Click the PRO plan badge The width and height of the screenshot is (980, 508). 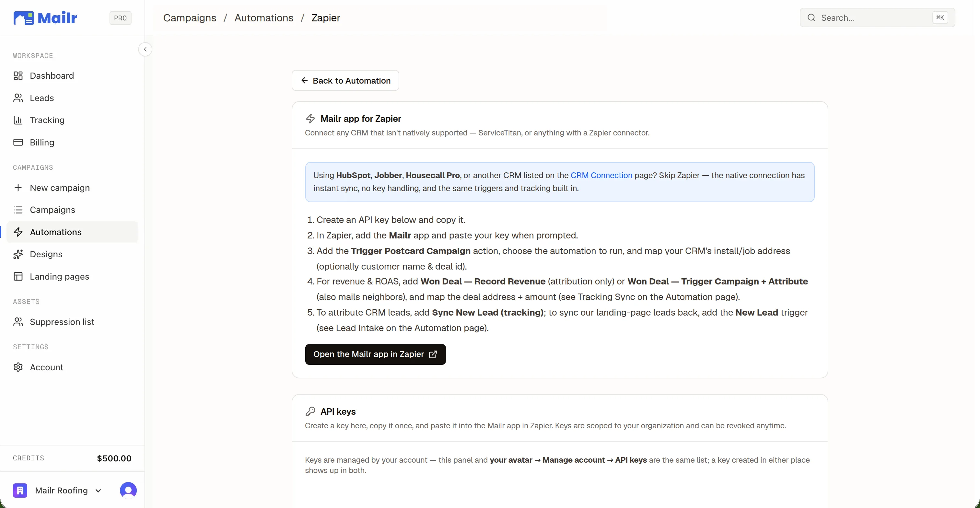point(120,18)
